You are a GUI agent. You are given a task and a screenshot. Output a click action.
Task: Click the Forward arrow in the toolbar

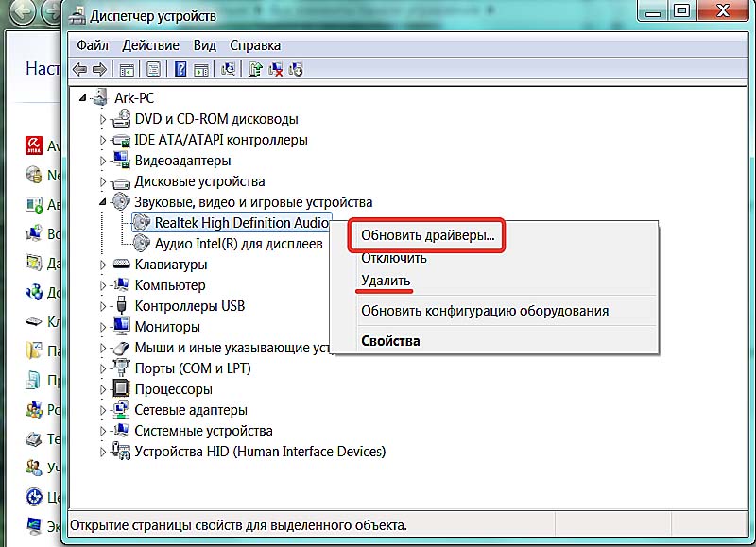click(98, 69)
